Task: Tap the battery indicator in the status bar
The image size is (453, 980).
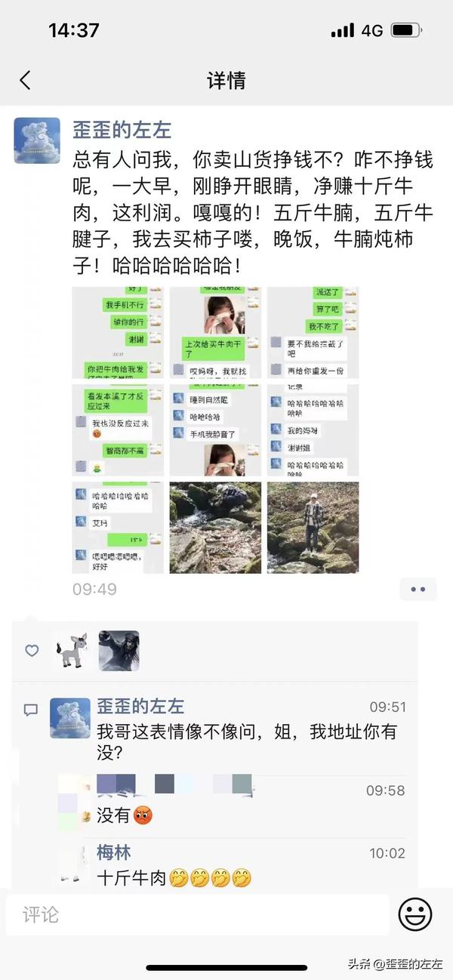Action: point(406,30)
